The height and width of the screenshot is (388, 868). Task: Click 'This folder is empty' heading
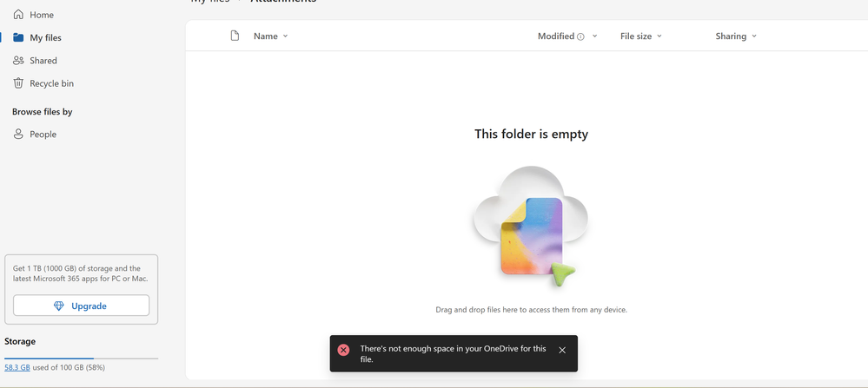(532, 134)
